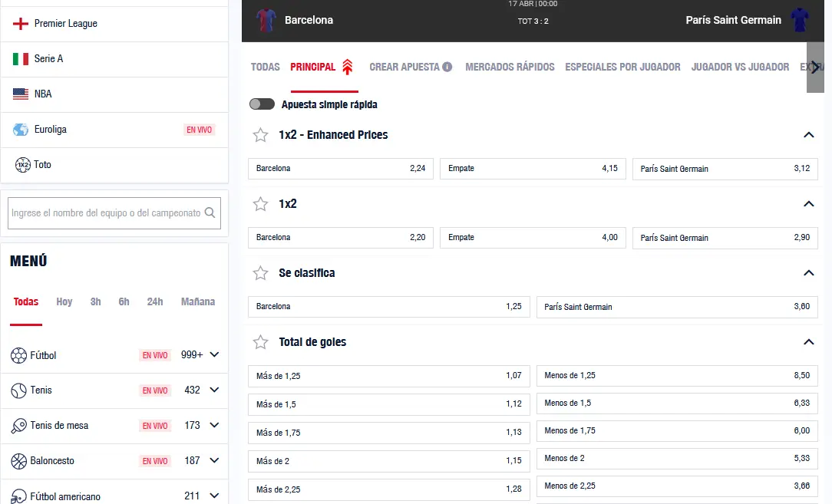Filter events by 3h

tap(95, 302)
